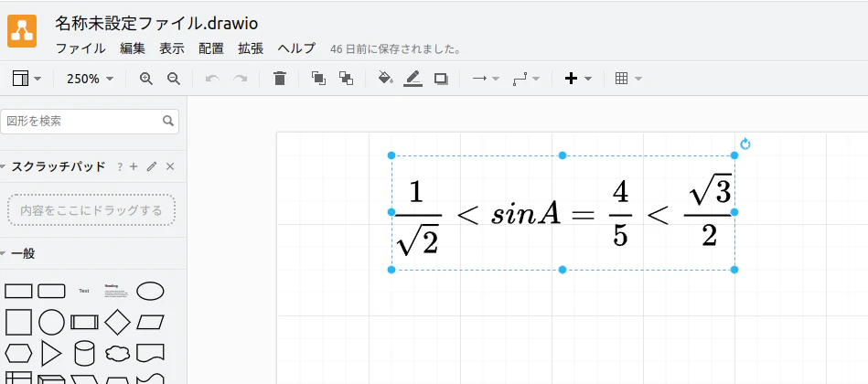Click the fill color bucket icon
Viewport: 868px width, 384px height.
(x=385, y=79)
